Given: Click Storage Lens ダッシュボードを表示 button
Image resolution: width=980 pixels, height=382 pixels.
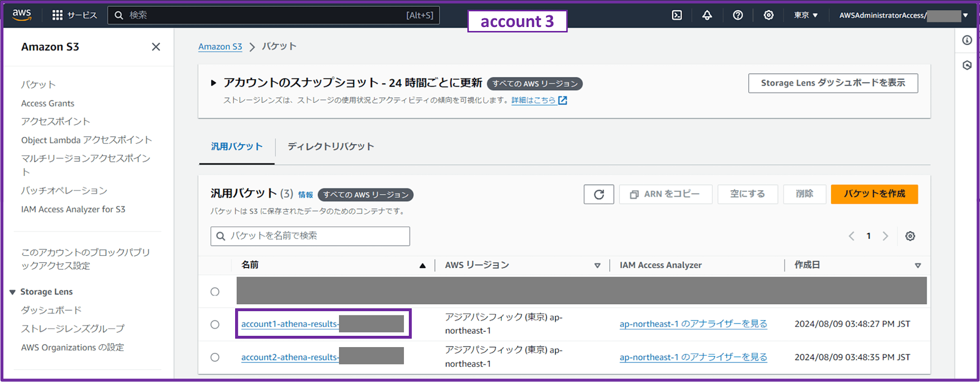Looking at the screenshot, I should (833, 83).
